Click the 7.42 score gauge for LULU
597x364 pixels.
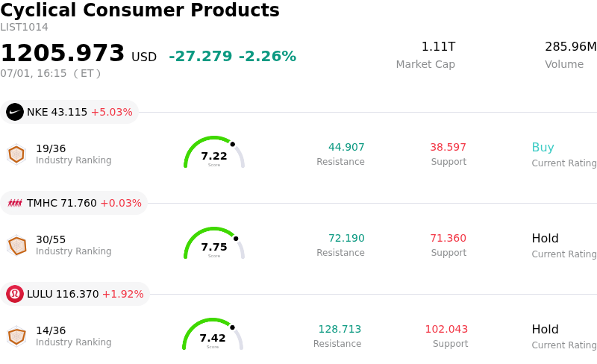coord(213,334)
